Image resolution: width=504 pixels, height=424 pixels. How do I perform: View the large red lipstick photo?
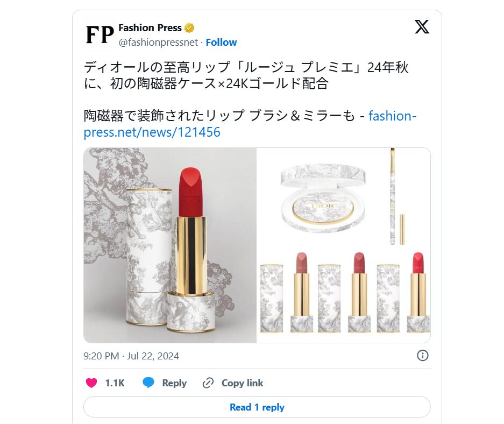[x=170, y=245]
